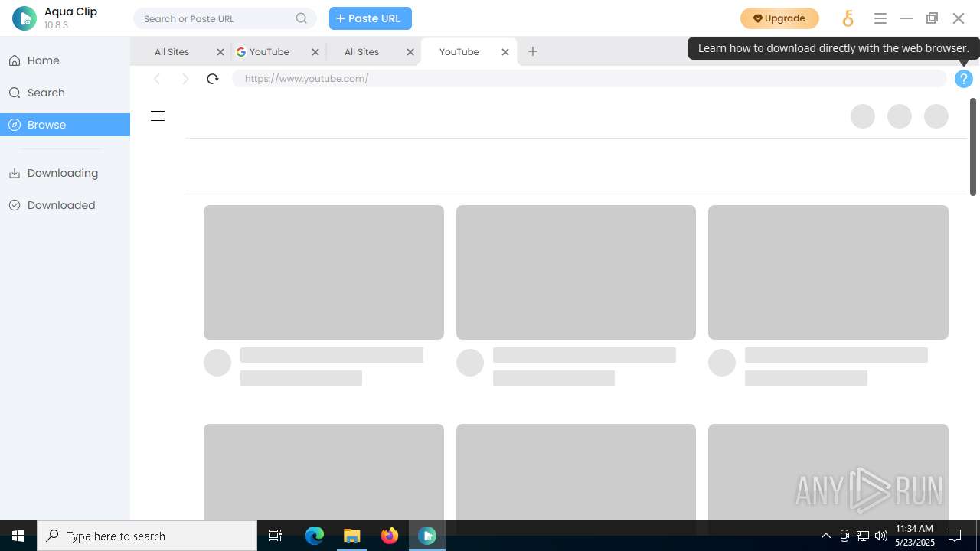Close the YouTube tab with Google icon

pyautogui.click(x=315, y=52)
